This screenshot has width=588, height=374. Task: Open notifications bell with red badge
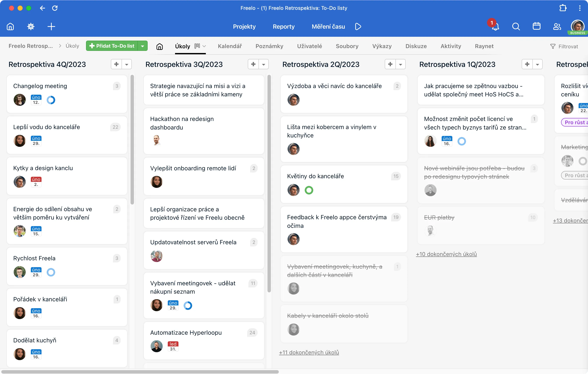495,26
